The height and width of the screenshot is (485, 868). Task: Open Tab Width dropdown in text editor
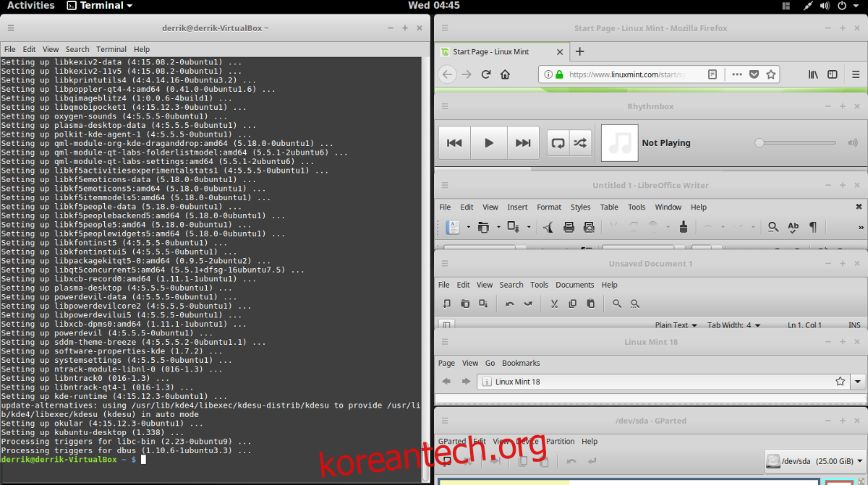pos(734,325)
